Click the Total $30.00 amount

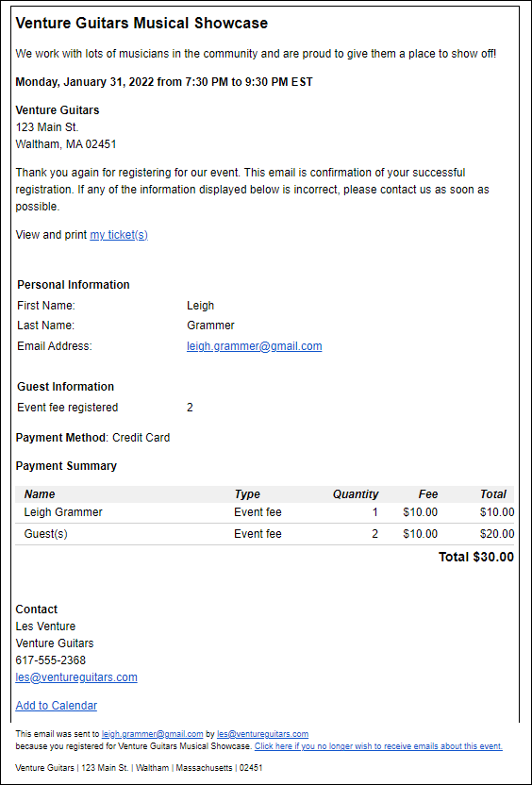476,558
